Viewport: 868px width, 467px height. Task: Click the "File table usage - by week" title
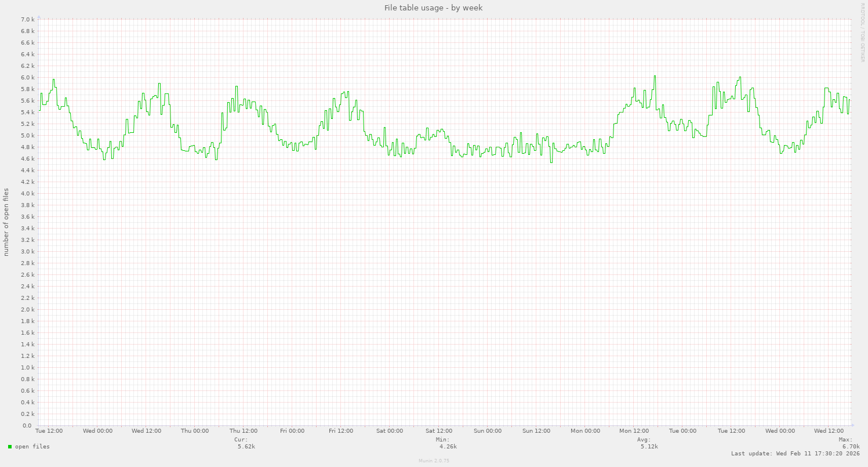433,8
